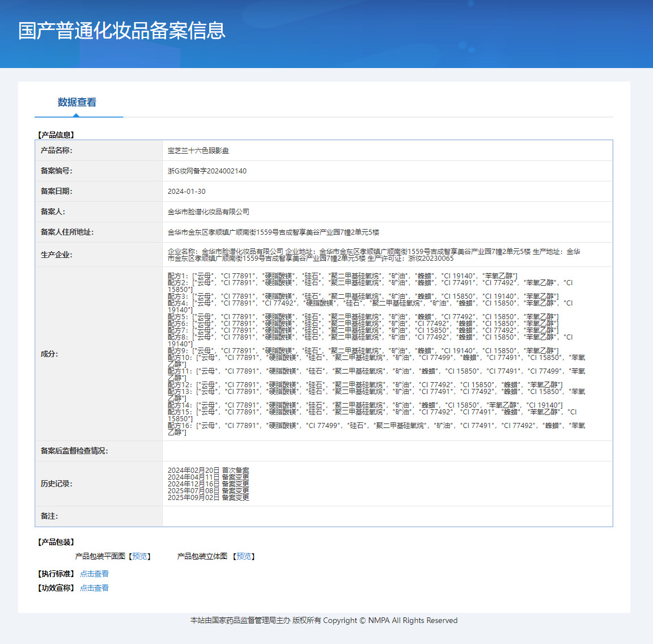Click the 备案后监督检查情况 label
Viewport: 653px width, 644px height.
click(74, 451)
